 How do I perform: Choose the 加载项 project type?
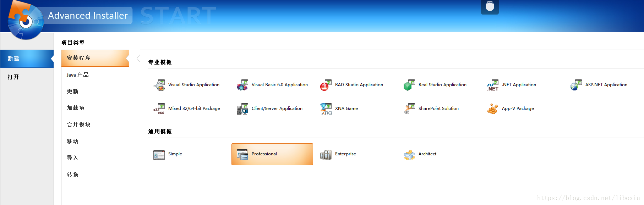click(95, 108)
